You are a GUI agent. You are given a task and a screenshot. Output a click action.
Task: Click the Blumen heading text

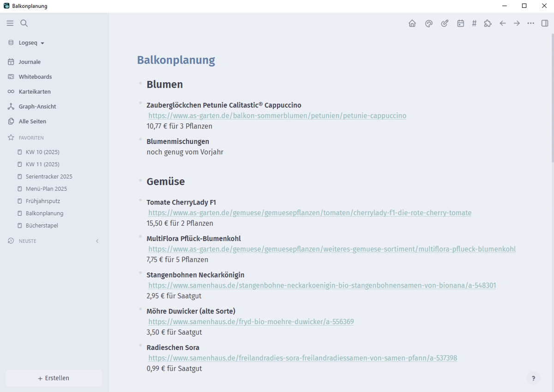[165, 84]
